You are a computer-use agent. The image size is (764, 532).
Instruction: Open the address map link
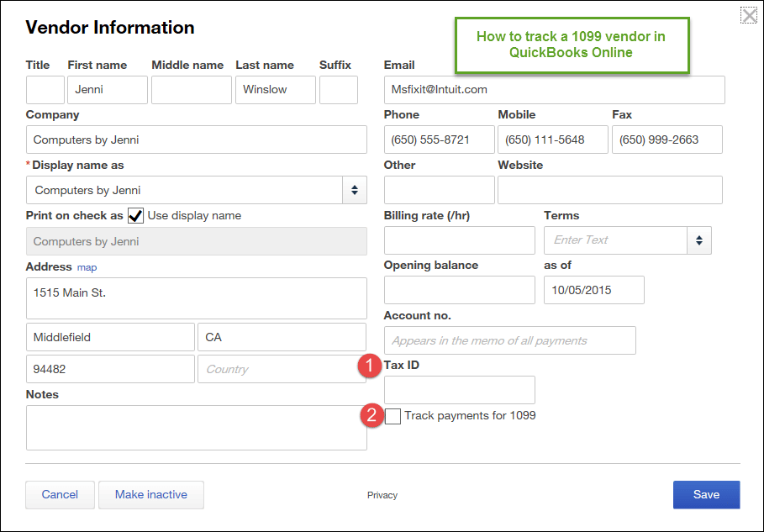[x=87, y=267]
